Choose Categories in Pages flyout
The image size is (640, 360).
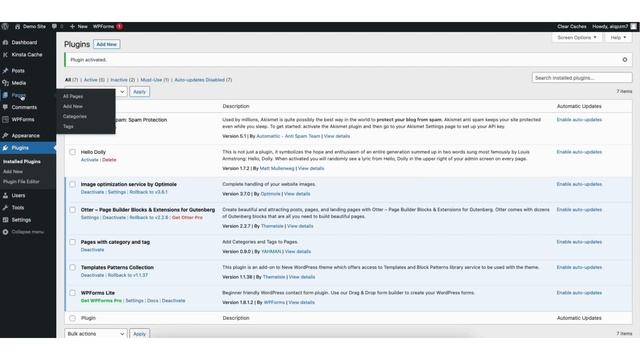pyautogui.click(x=75, y=117)
